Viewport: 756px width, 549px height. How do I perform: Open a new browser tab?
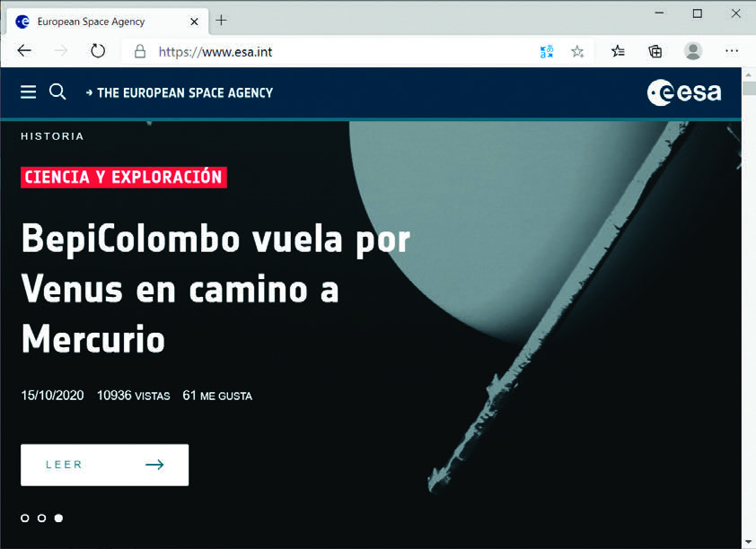[221, 20]
